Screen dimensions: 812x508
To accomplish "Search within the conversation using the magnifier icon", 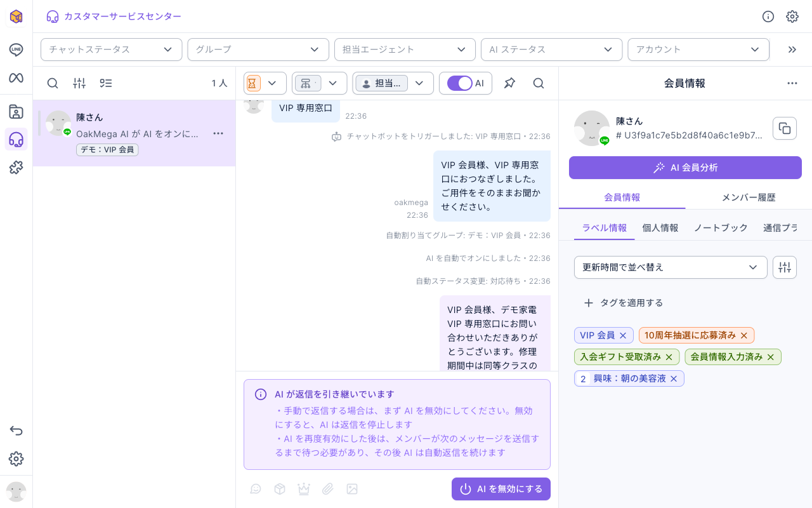I will [x=539, y=83].
